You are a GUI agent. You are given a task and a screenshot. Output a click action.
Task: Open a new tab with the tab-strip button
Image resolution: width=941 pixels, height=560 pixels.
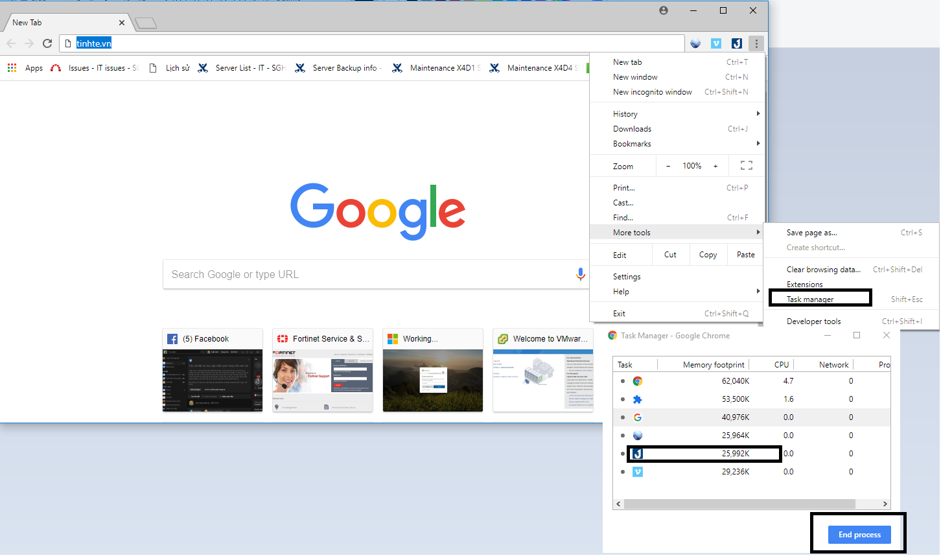tap(146, 23)
